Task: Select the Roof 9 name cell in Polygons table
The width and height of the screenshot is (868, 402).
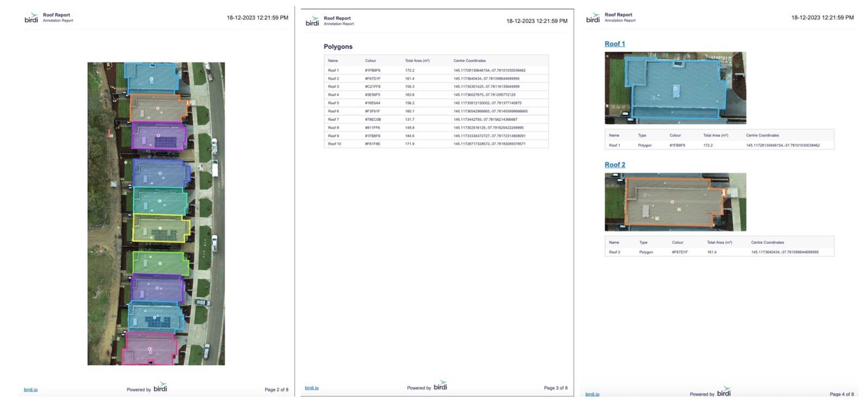Action: tap(333, 136)
